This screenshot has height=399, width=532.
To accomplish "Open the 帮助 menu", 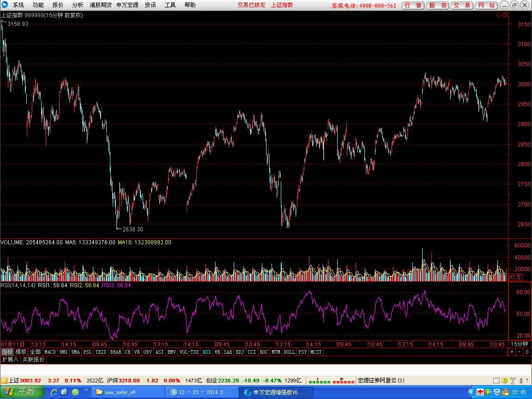I will (190, 5).
